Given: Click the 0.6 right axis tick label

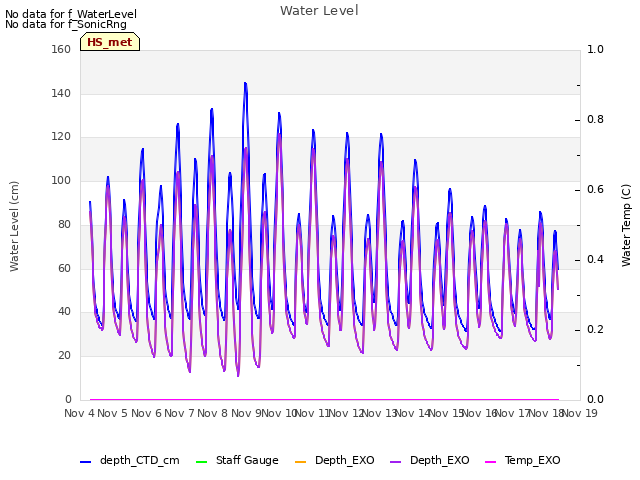Looking at the screenshot, I should point(595,189).
